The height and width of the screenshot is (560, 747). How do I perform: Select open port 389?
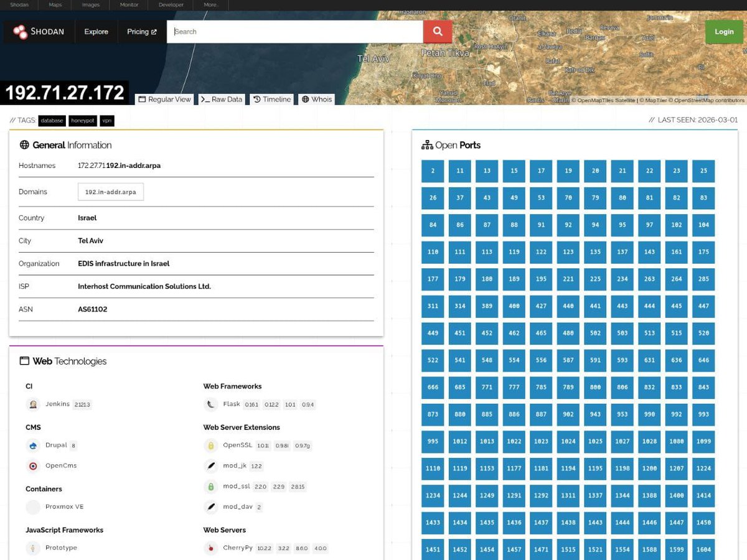pyautogui.click(x=487, y=306)
